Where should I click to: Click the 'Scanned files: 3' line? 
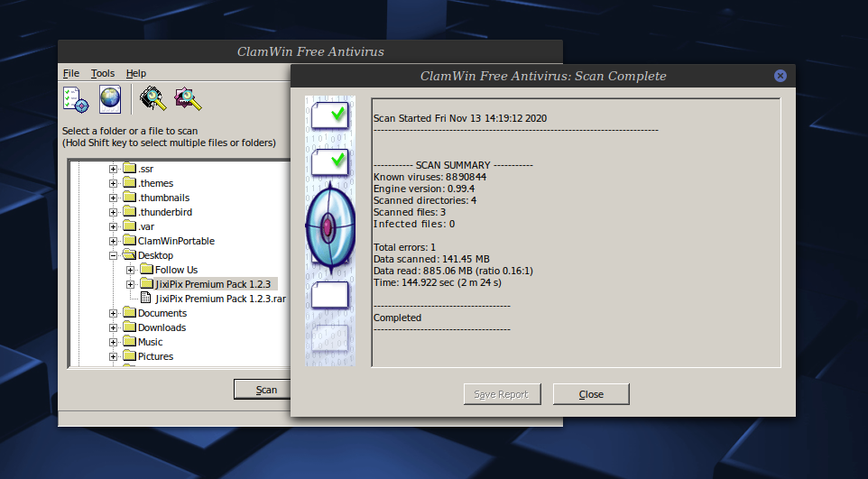409,212
